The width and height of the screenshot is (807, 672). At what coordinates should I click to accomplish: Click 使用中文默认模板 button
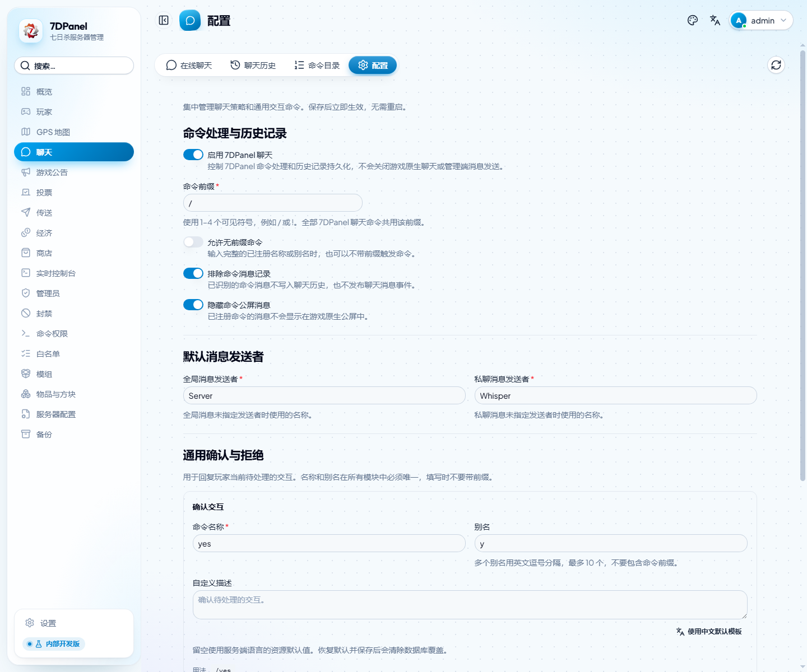[x=709, y=632]
